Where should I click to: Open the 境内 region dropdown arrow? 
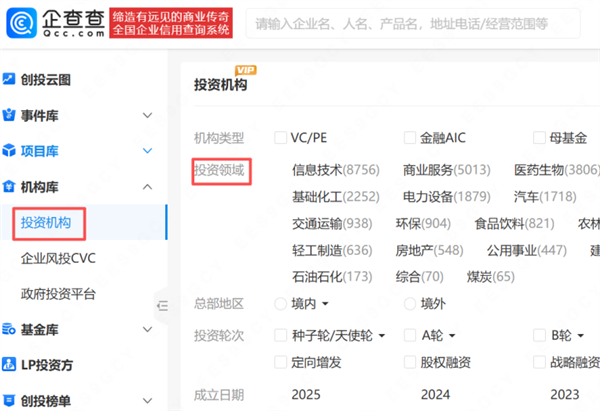(x=325, y=304)
